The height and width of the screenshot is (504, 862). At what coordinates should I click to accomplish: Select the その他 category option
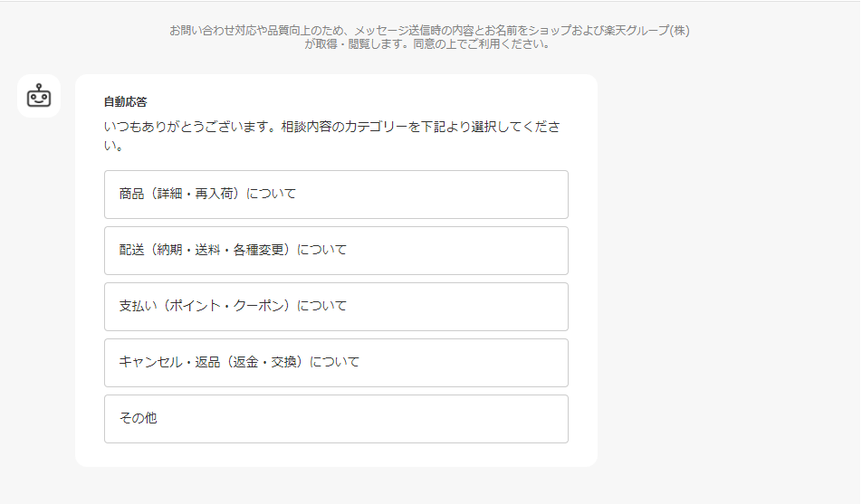tap(336, 418)
